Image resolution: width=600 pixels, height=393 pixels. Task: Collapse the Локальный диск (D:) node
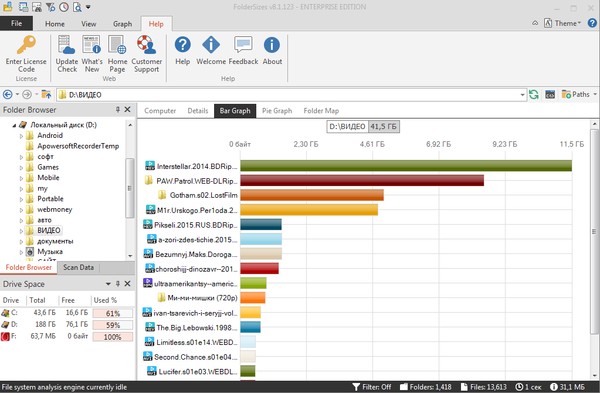click(14, 125)
